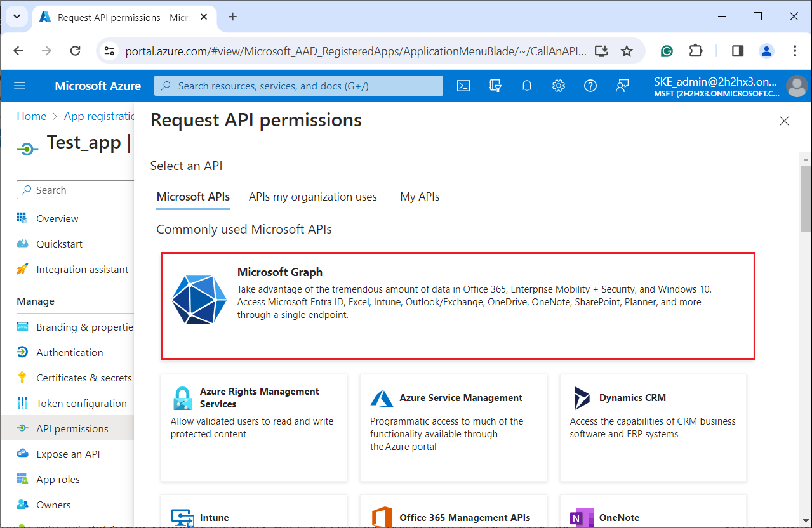The image size is (812, 528).
Task: Switch to APIs my organization uses tab
Action: tap(313, 197)
